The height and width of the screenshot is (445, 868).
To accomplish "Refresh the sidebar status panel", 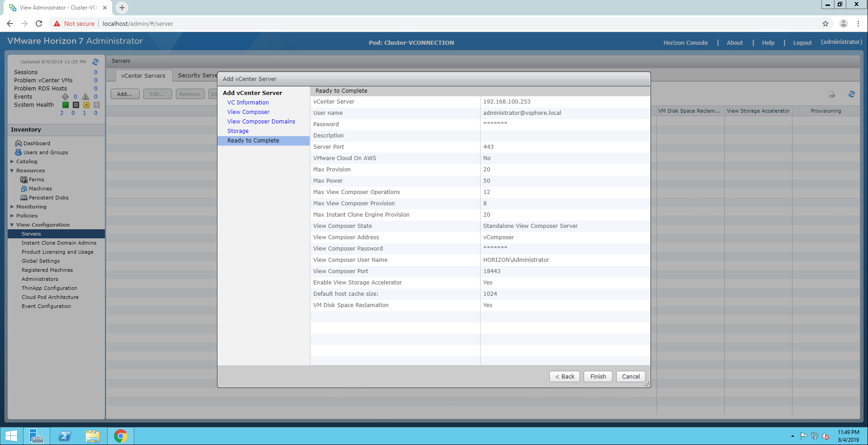I will tap(95, 62).
